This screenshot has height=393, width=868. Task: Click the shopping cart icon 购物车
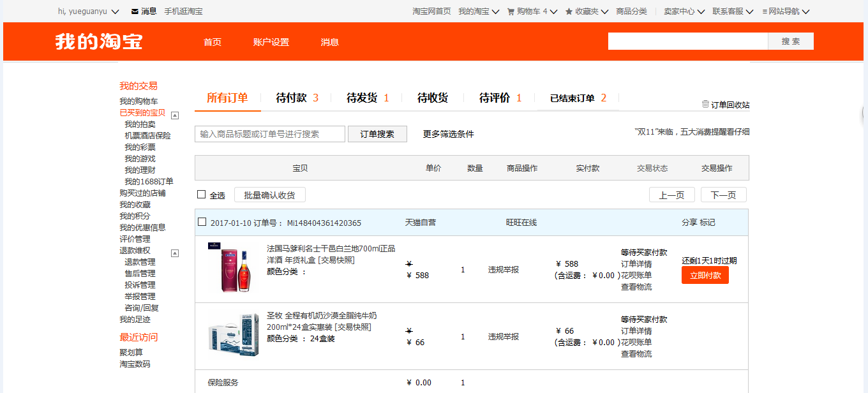[x=511, y=11]
